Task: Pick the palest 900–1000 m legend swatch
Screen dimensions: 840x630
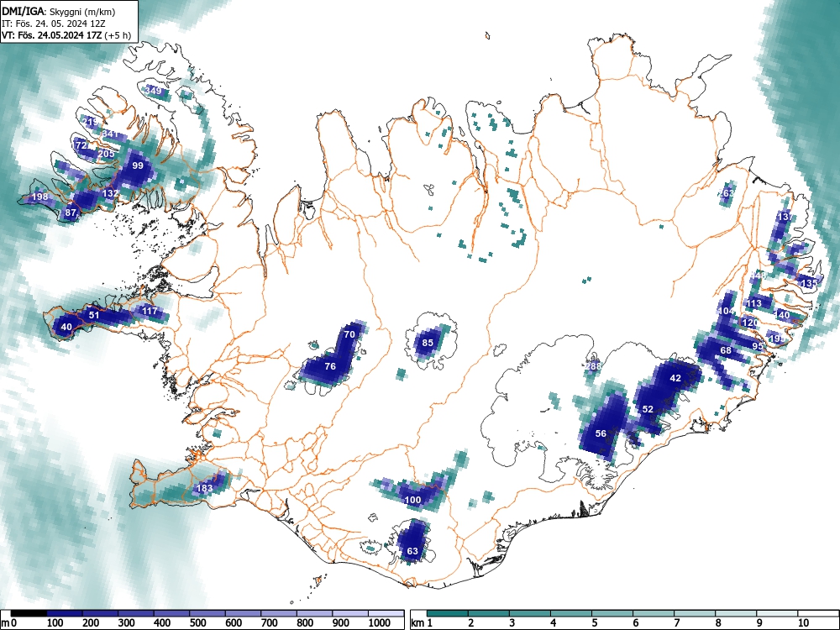Action: pos(350,613)
